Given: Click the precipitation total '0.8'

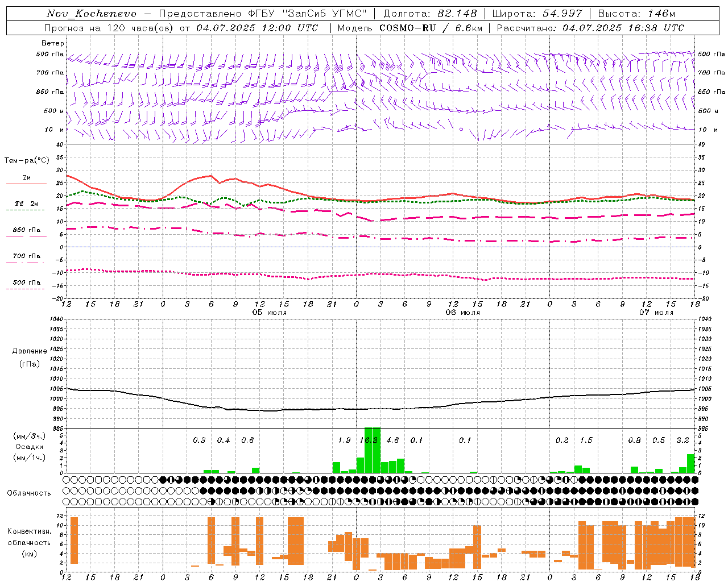Looking at the screenshot, I should pyautogui.click(x=635, y=440).
